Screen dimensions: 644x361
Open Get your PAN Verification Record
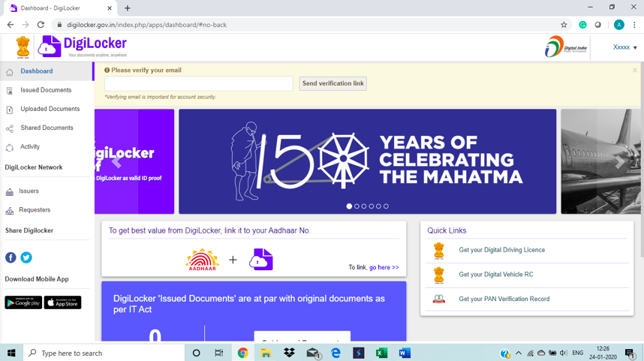[x=504, y=299]
